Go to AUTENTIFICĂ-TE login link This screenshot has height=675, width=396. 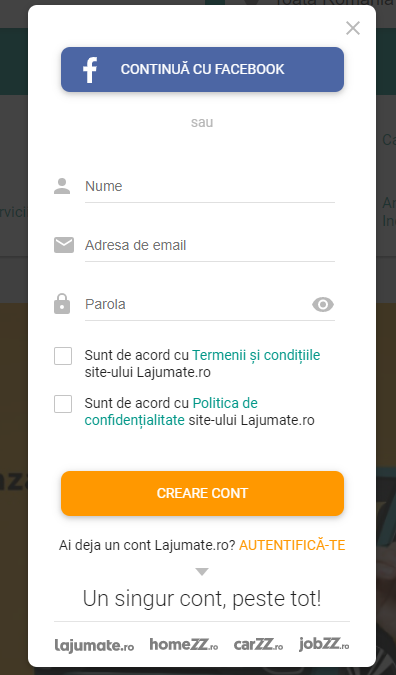(x=292, y=545)
